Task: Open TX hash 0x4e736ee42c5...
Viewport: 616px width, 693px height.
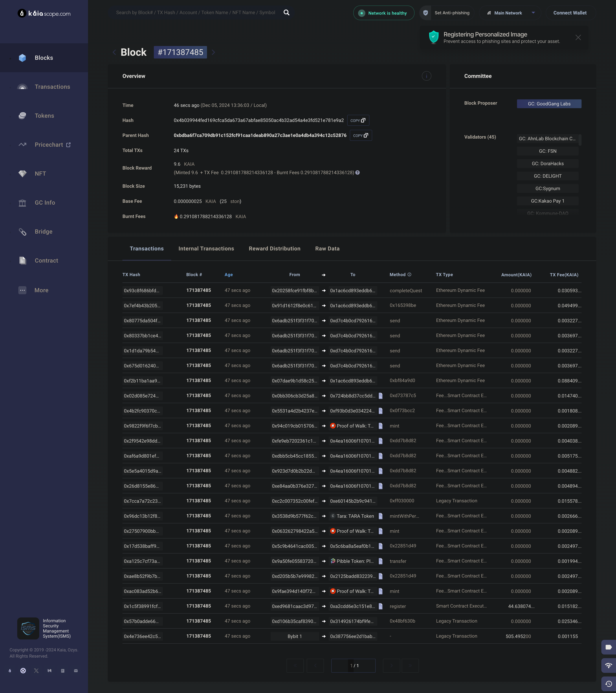Action: [x=142, y=636]
